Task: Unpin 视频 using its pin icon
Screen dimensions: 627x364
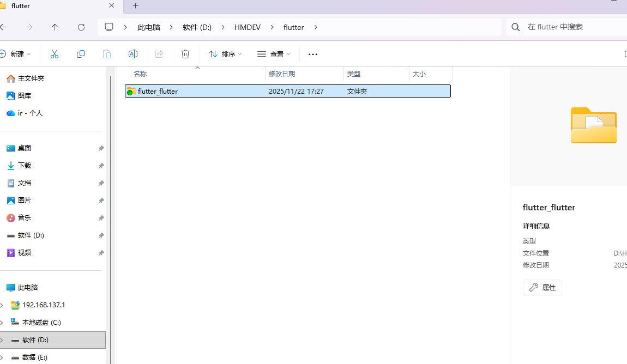Action: coord(101,253)
